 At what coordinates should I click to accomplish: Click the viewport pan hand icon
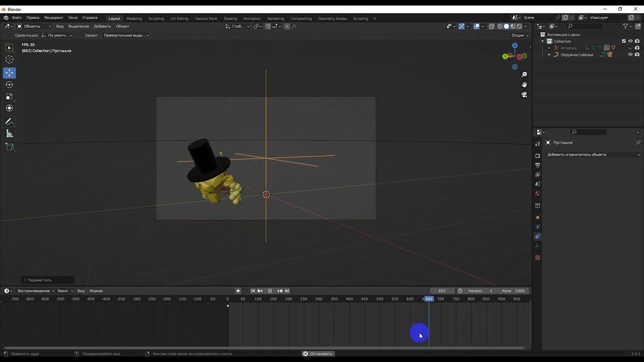(524, 84)
